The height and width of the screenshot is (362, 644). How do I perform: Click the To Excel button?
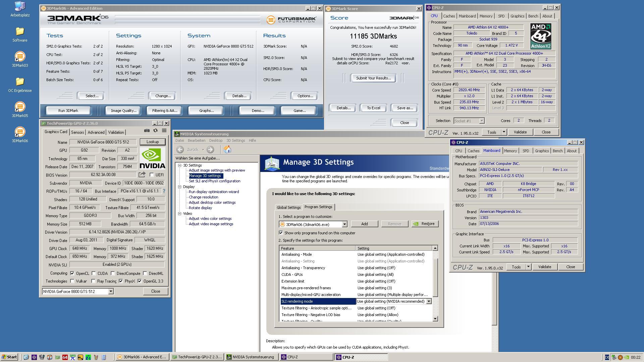pyautogui.click(x=373, y=108)
